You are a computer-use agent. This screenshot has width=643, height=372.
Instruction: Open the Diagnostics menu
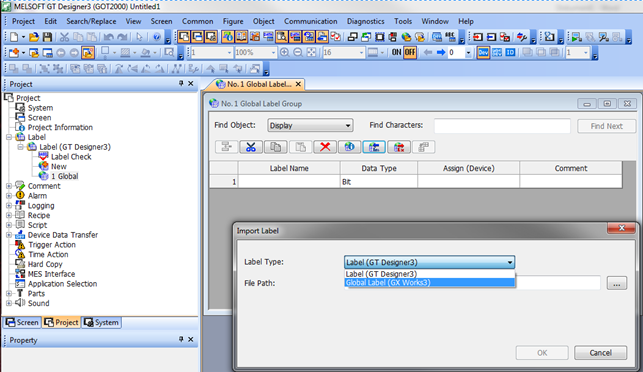point(365,21)
